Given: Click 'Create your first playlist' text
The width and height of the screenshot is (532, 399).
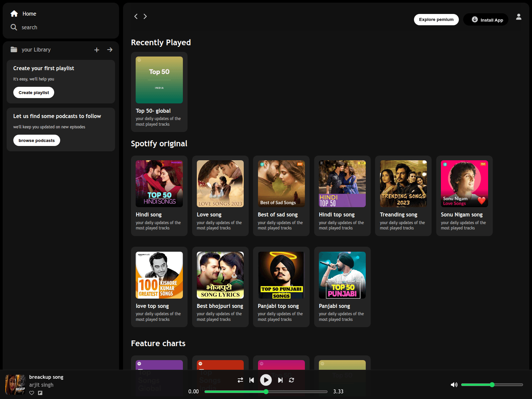Looking at the screenshot, I should pyautogui.click(x=44, y=68).
